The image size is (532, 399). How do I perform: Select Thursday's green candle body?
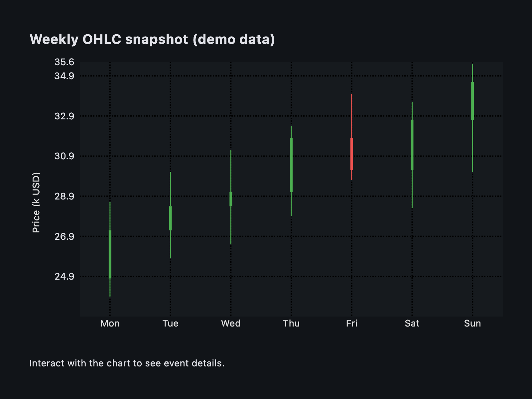pos(291,165)
